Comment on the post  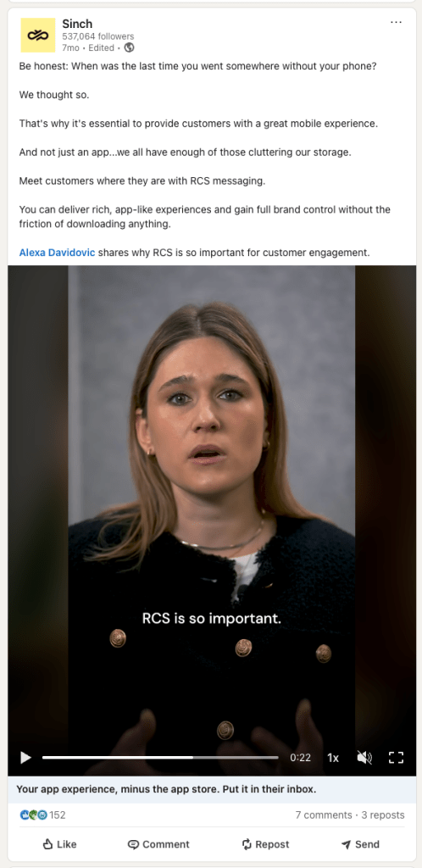tap(158, 844)
